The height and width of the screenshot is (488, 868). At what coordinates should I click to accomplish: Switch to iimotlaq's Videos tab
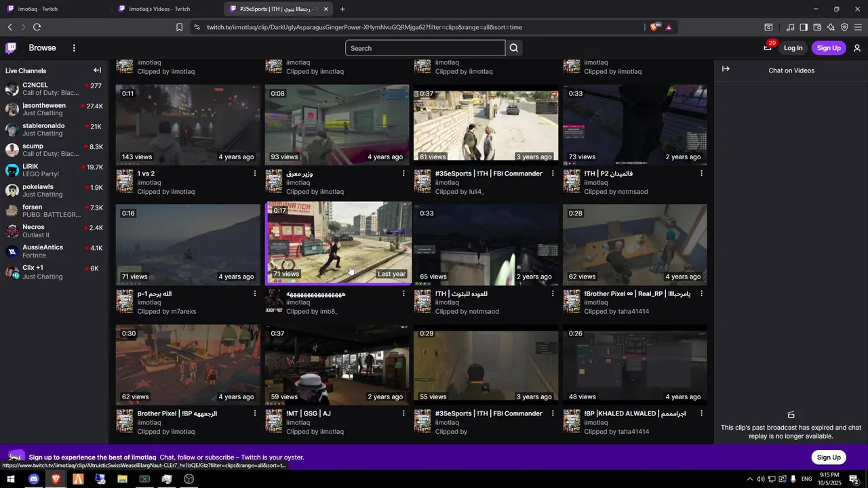click(166, 9)
